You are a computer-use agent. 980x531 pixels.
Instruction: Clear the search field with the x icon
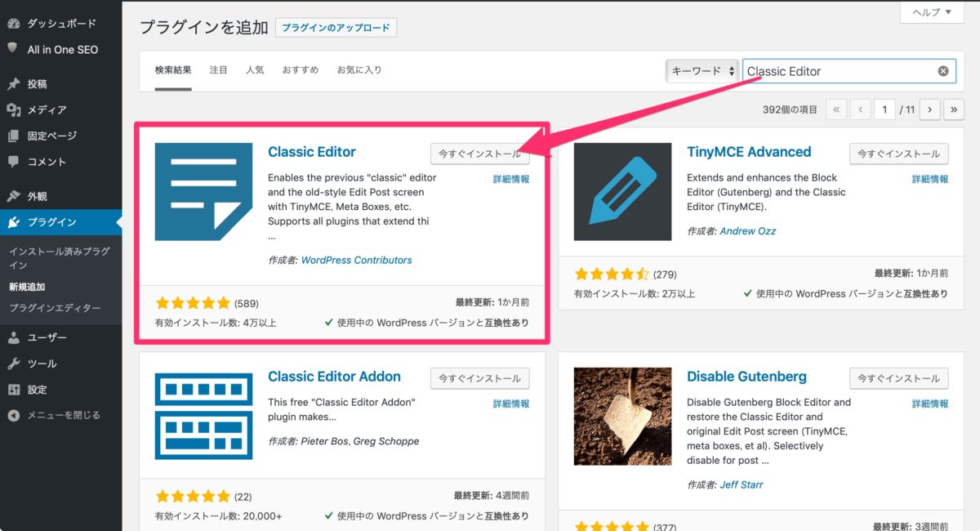pyautogui.click(x=943, y=71)
